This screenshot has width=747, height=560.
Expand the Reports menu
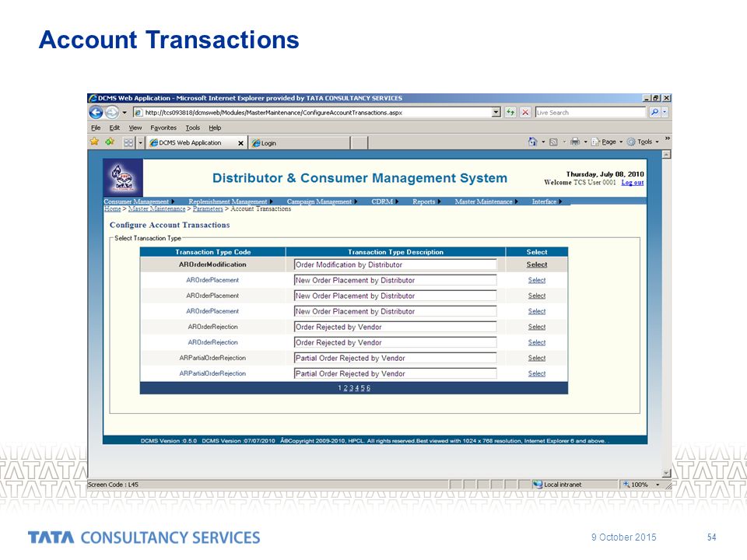[426, 201]
